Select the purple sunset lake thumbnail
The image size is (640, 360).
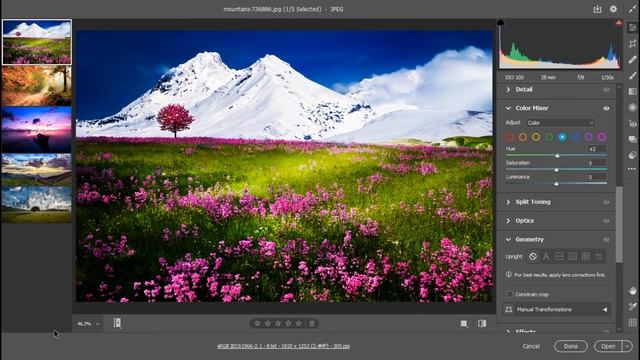37,130
